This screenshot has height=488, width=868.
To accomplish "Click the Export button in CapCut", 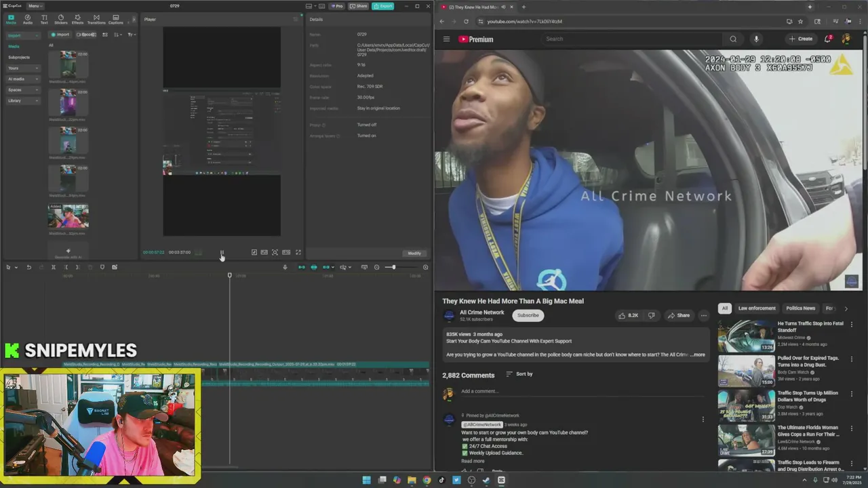I will point(384,6).
